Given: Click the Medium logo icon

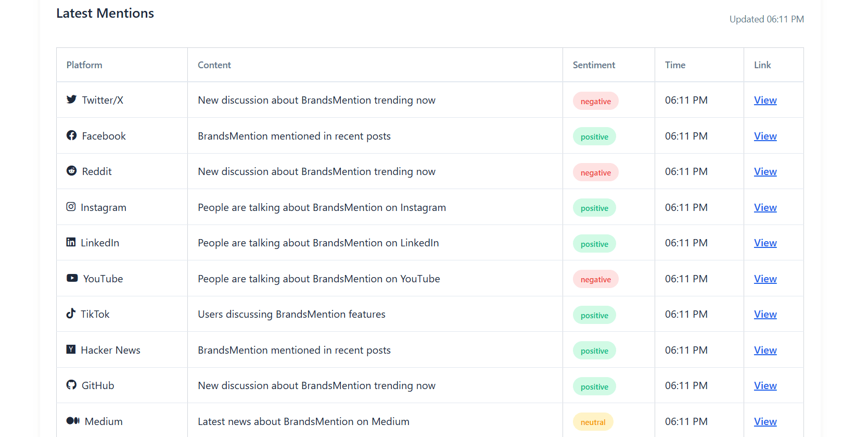Looking at the screenshot, I should click(73, 421).
